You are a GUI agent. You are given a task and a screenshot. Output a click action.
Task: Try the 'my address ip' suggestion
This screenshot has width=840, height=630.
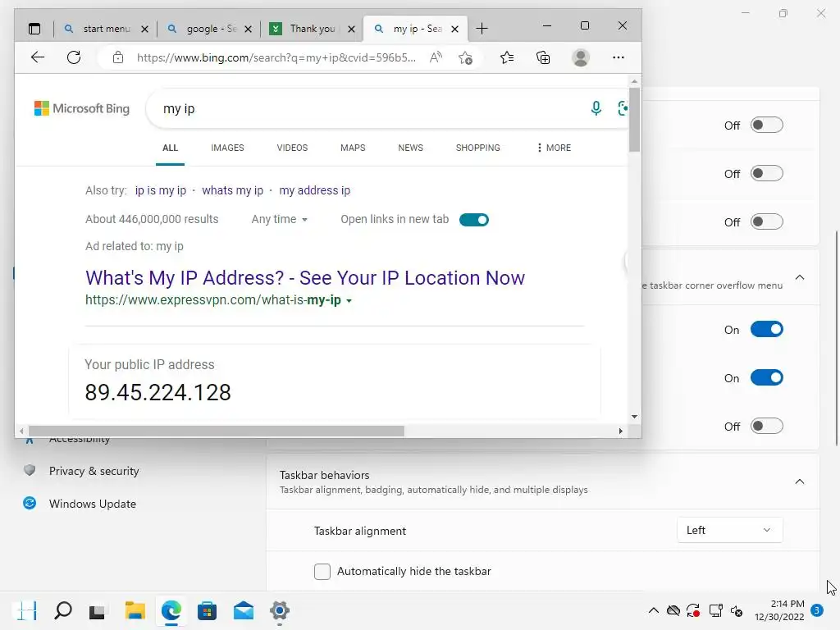(x=314, y=190)
